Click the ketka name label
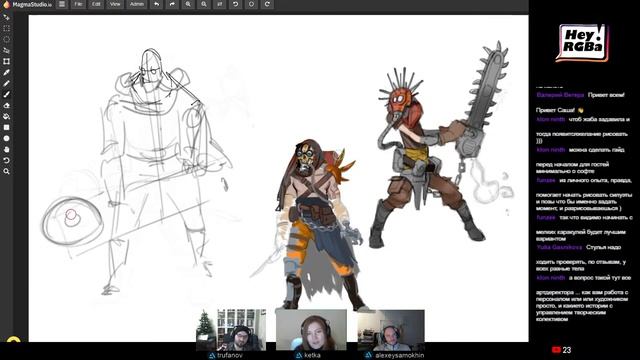The height and width of the screenshot is (360, 640). pos(312,356)
